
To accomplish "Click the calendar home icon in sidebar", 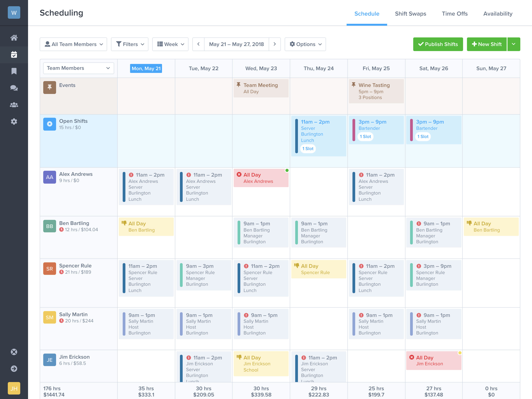I will [x=14, y=37].
